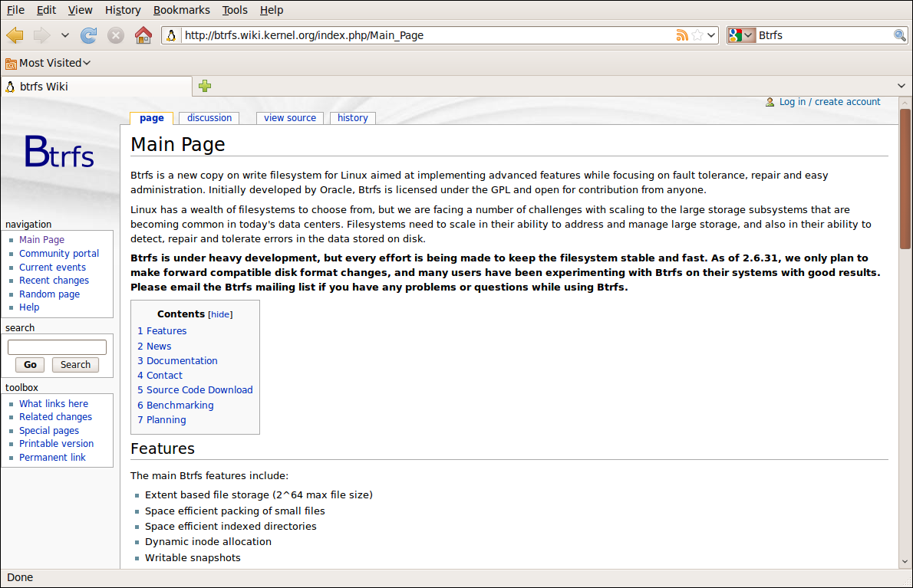Open Related changes link
The width and height of the screenshot is (913, 588).
(55, 417)
